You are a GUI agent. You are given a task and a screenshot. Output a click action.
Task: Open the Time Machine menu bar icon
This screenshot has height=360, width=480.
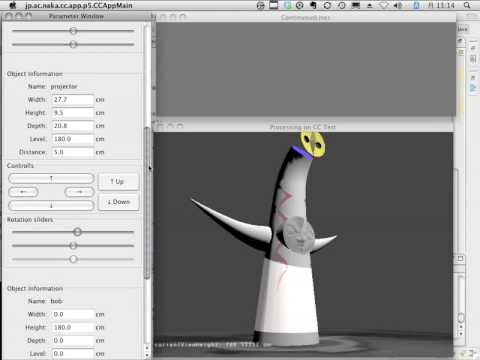341,5
